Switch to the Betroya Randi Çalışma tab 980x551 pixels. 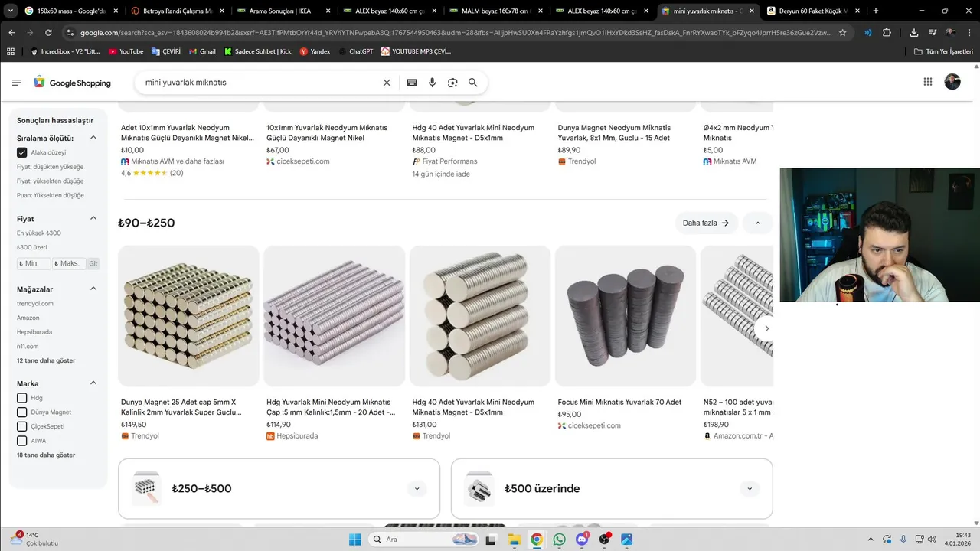[x=175, y=11]
